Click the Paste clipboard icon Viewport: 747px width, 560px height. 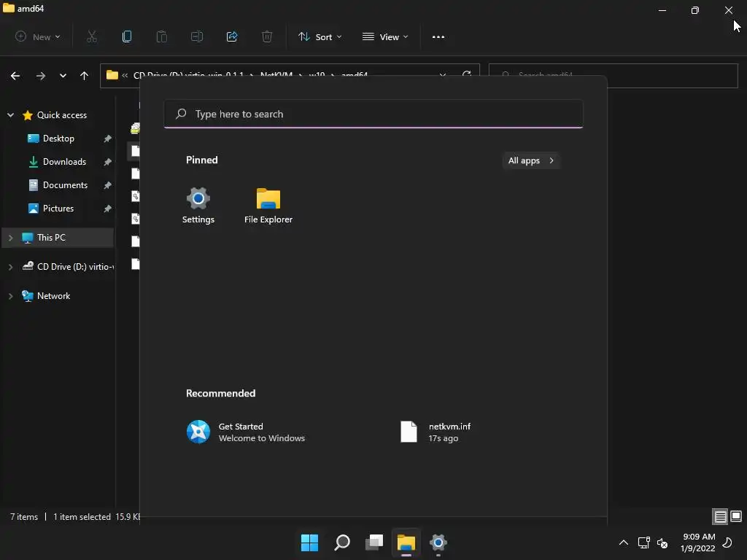click(x=162, y=36)
